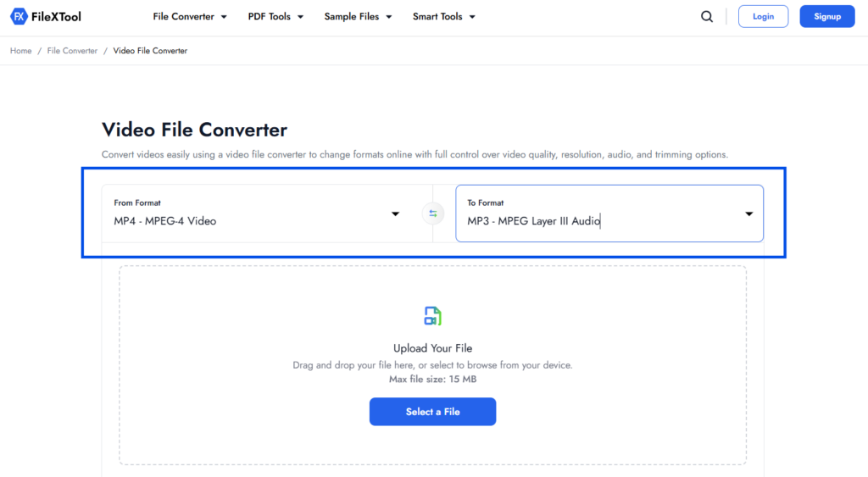This screenshot has height=477, width=868.
Task: Click the Signup button
Action: 827,17
